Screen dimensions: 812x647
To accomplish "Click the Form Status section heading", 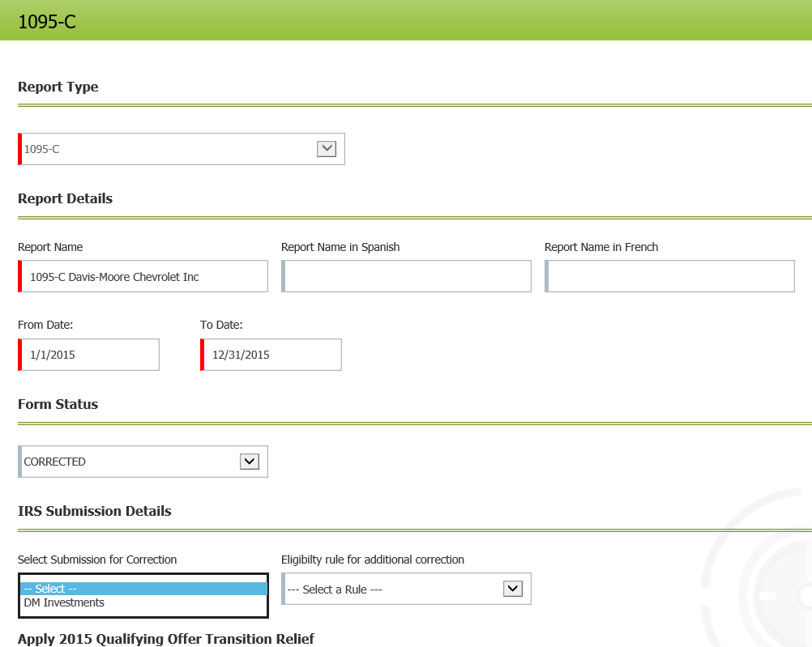I will tap(58, 404).
